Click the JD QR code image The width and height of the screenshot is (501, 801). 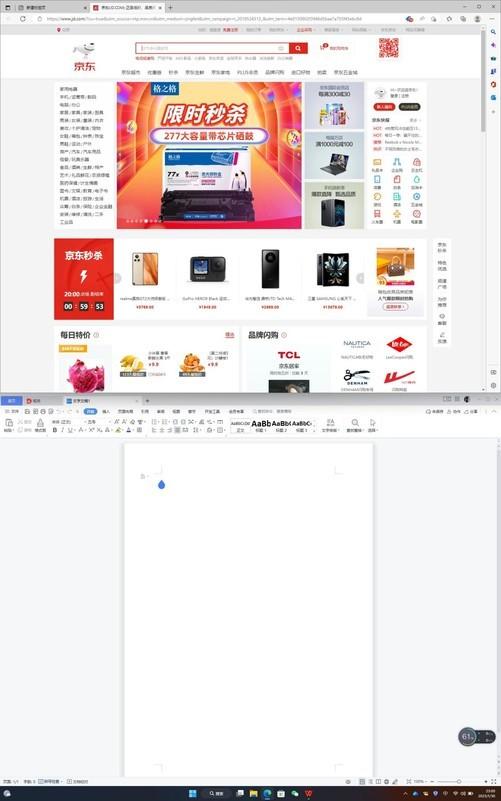[x=388, y=48]
